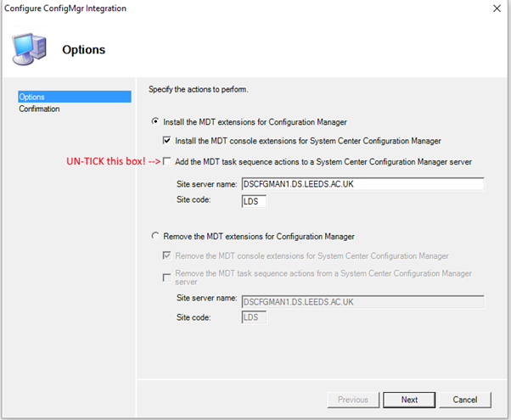The width and height of the screenshot is (511, 420).
Task: Untick Install the MDT console extensions checkbox
Action: pos(166,141)
